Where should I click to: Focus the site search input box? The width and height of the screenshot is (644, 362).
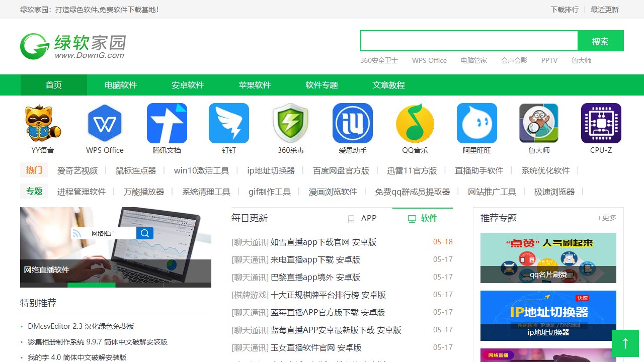tap(469, 41)
